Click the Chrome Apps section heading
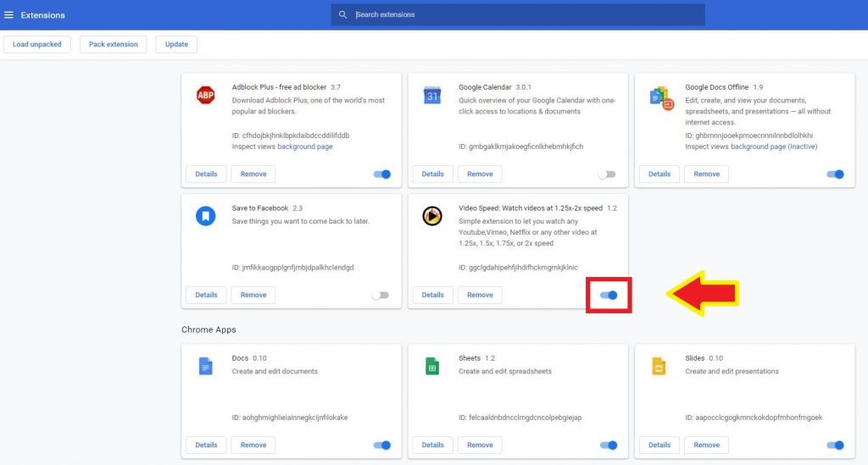 click(x=209, y=329)
